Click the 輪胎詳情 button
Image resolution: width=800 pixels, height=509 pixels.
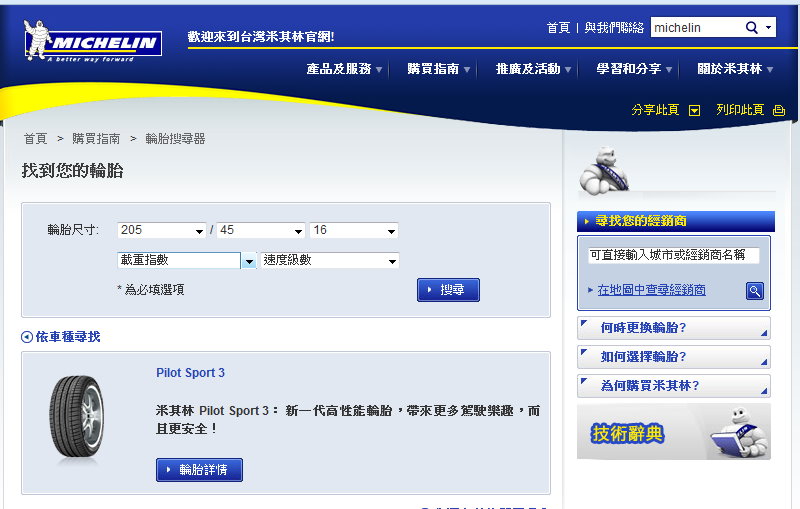pyautogui.click(x=199, y=470)
